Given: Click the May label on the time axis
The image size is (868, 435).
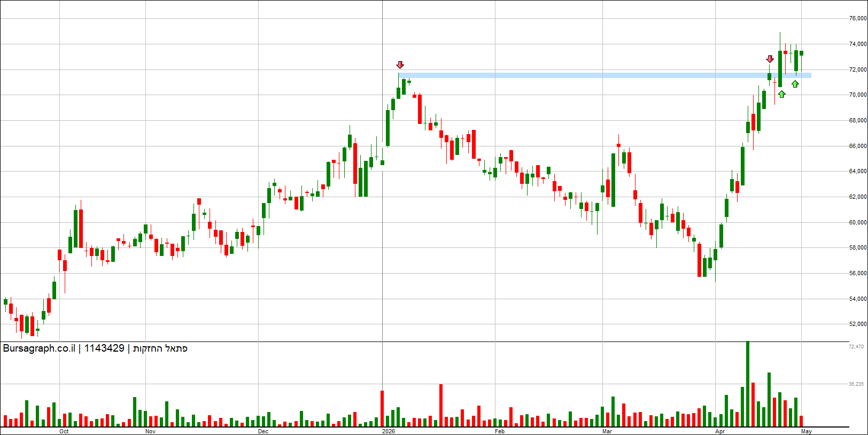Looking at the screenshot, I should [x=807, y=431].
